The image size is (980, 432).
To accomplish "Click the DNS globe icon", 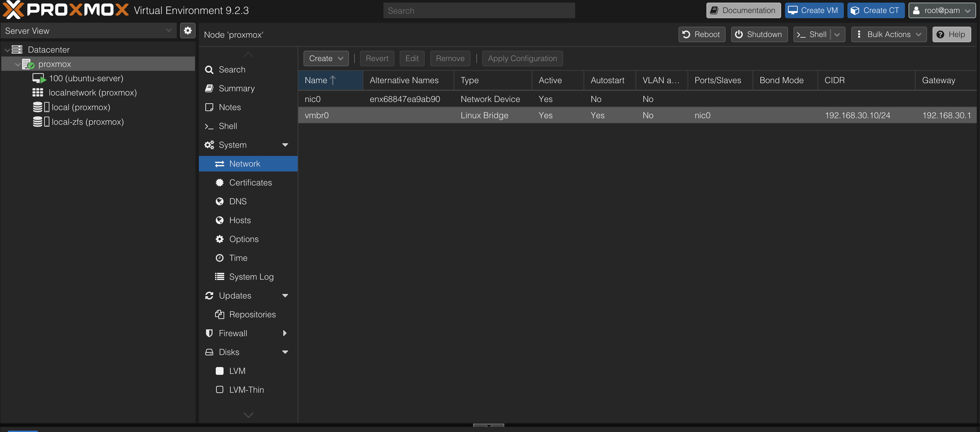I will (220, 202).
